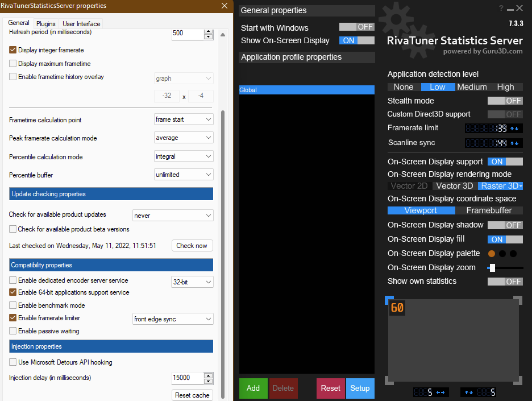The height and width of the screenshot is (401, 532).
Task: Enable frametime history overlay checkbox
Action: click(13, 77)
